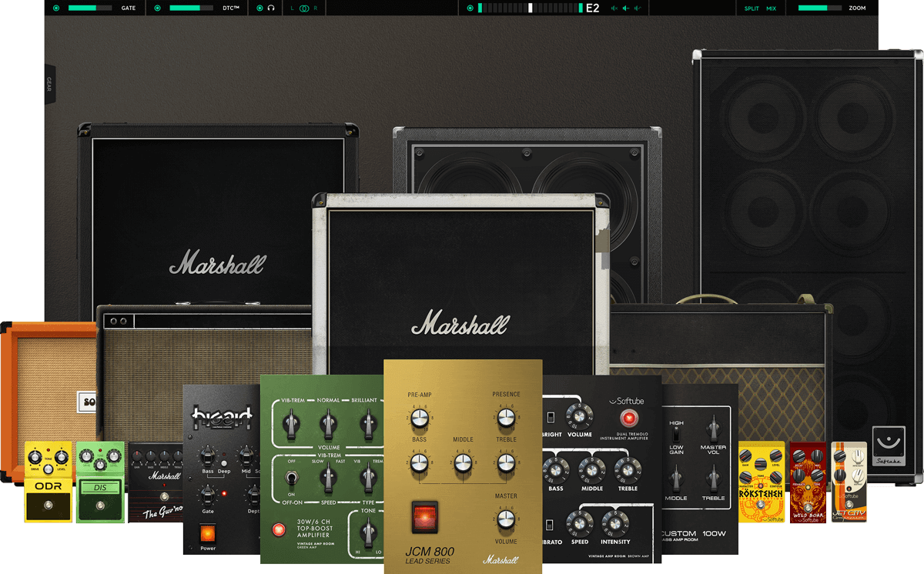Click the JCM 800 MIDDLE knob

coord(462,462)
